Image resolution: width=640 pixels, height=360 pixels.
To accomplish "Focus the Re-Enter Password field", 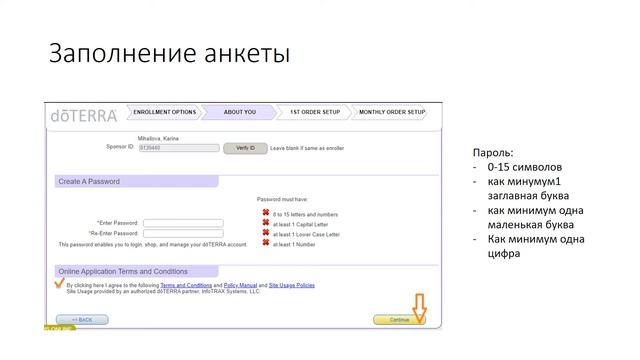I will tap(183, 233).
